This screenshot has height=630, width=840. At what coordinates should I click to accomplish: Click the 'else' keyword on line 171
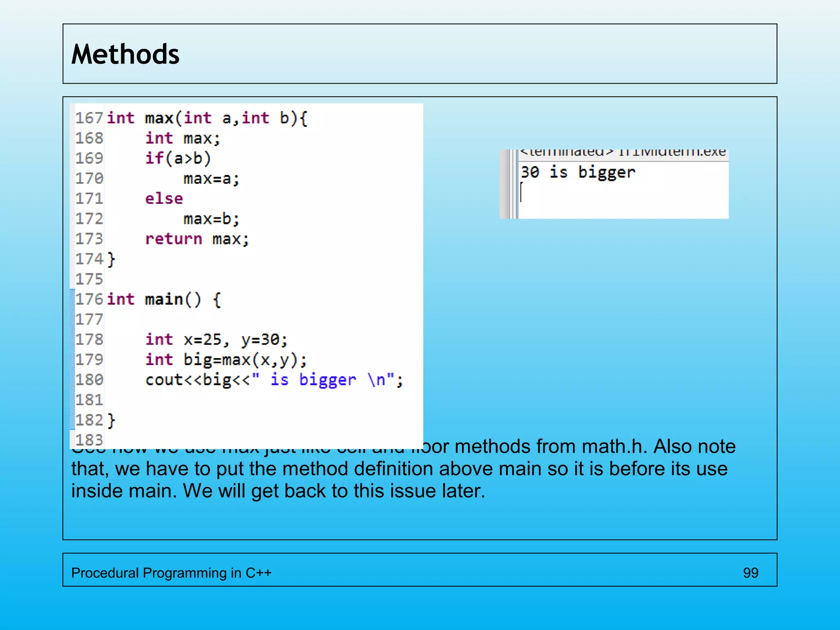pos(164,199)
